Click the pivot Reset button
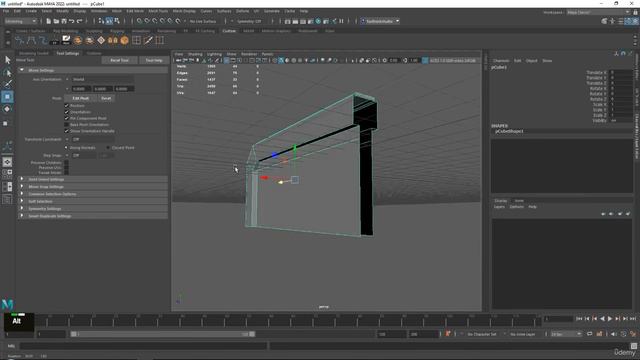 tap(106, 98)
